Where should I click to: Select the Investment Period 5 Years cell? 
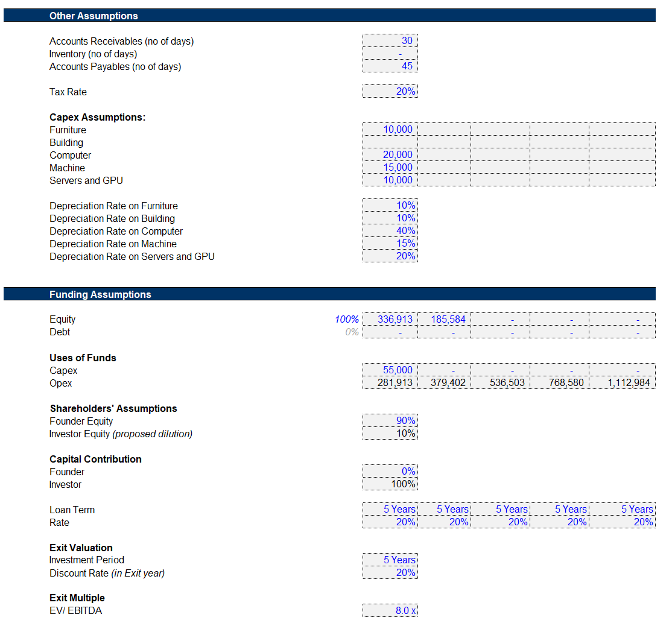pos(390,560)
